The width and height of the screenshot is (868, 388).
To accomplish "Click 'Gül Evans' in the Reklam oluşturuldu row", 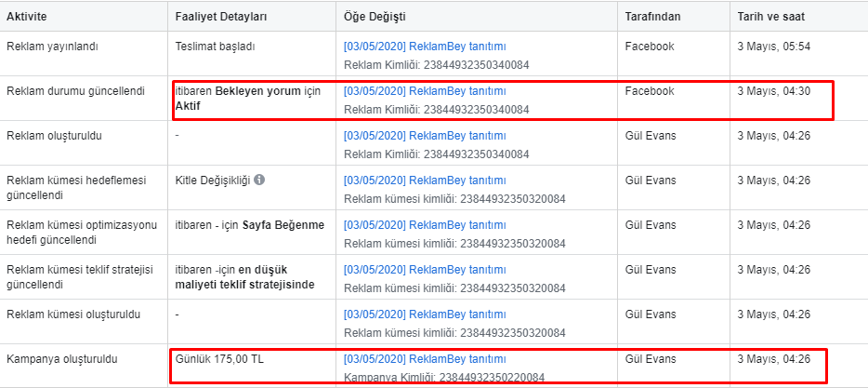I will pyautogui.click(x=651, y=137).
